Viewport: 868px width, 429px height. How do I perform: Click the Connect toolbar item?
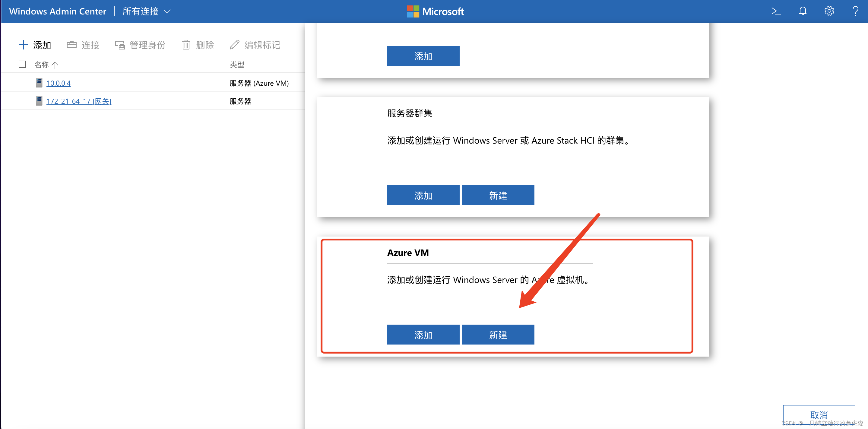83,45
